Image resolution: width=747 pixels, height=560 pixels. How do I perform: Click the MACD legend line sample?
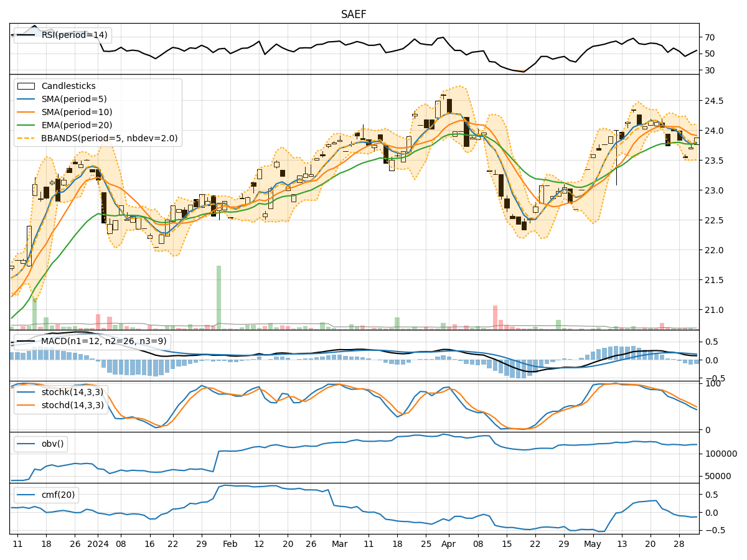tap(25, 340)
